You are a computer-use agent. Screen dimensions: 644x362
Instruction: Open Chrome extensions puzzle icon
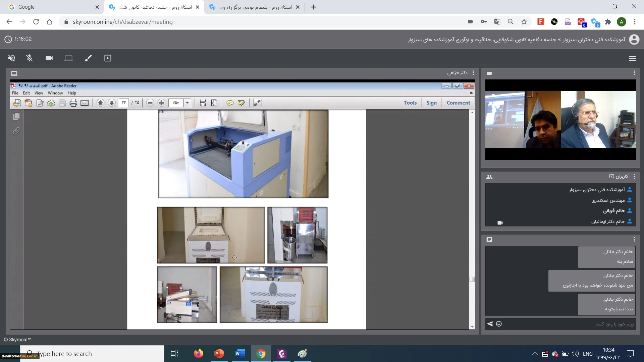(608, 22)
